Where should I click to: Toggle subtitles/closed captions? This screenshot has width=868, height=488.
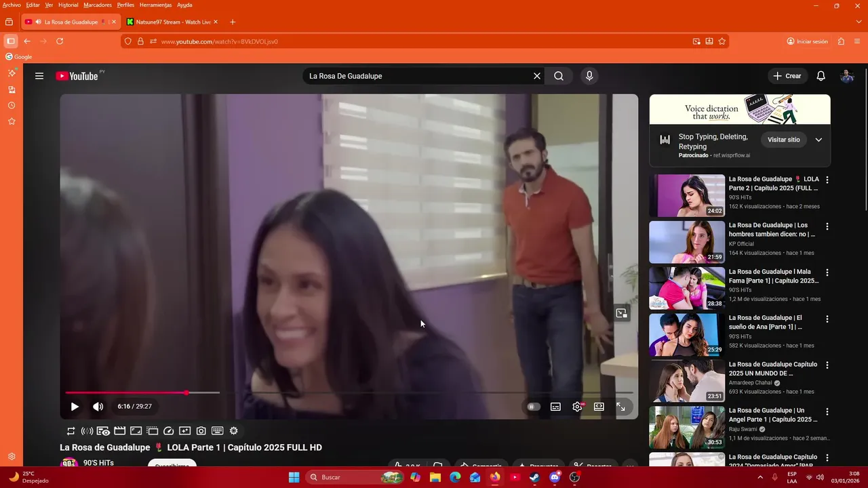point(555,407)
